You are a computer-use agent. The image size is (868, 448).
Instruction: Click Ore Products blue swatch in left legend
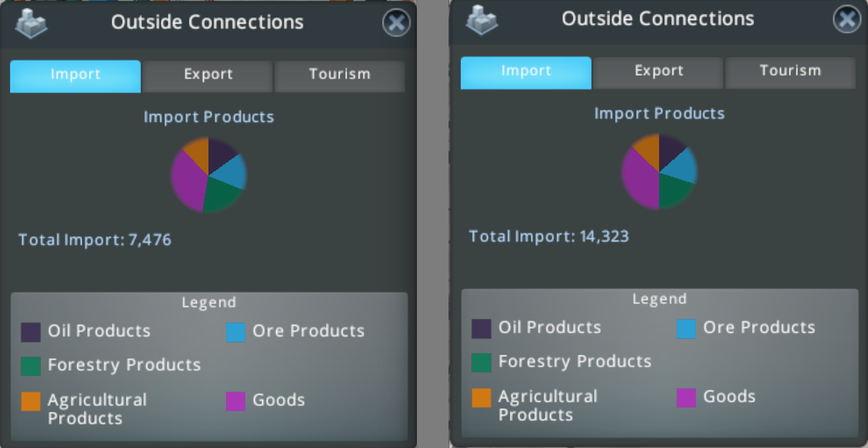pos(236,332)
